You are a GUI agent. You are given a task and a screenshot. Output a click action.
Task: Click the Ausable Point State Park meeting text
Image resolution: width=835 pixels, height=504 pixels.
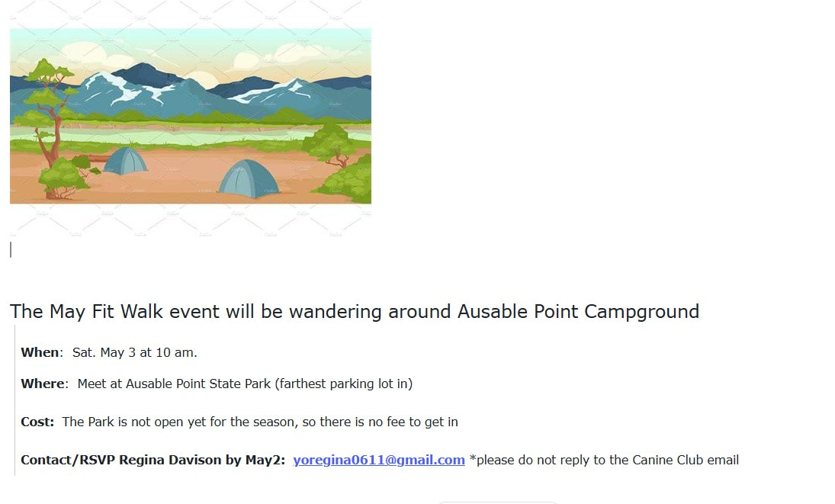click(x=174, y=384)
